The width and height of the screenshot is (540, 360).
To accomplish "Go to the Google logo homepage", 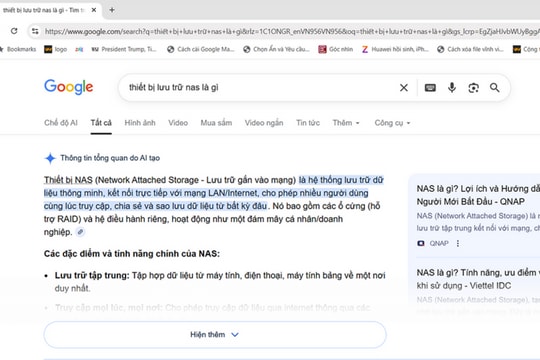I will click(x=69, y=87).
